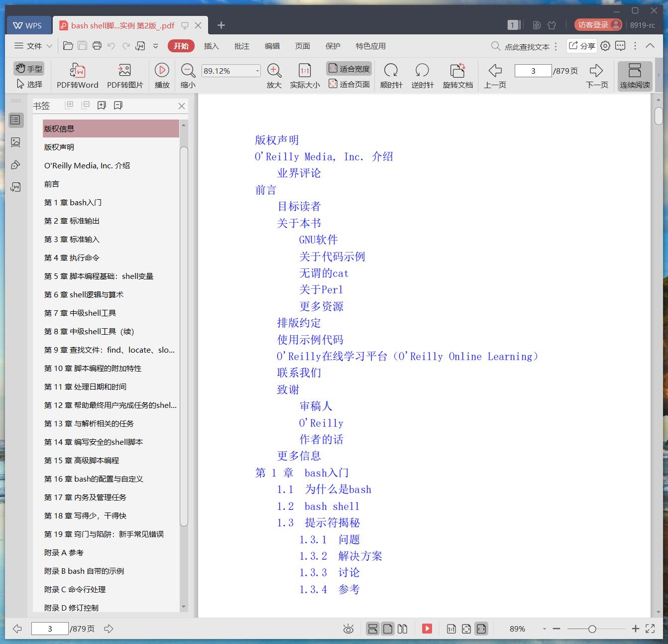This screenshot has width=668, height=644.
Task: Toggle 适合页面 fit page mode
Action: tap(349, 84)
